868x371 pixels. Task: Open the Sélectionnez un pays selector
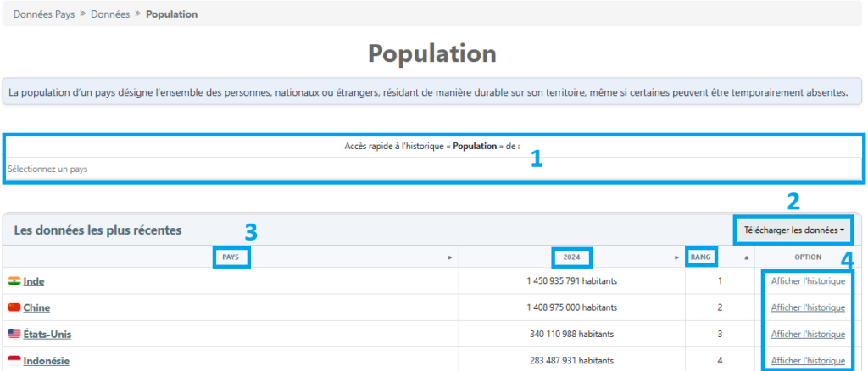pos(434,169)
